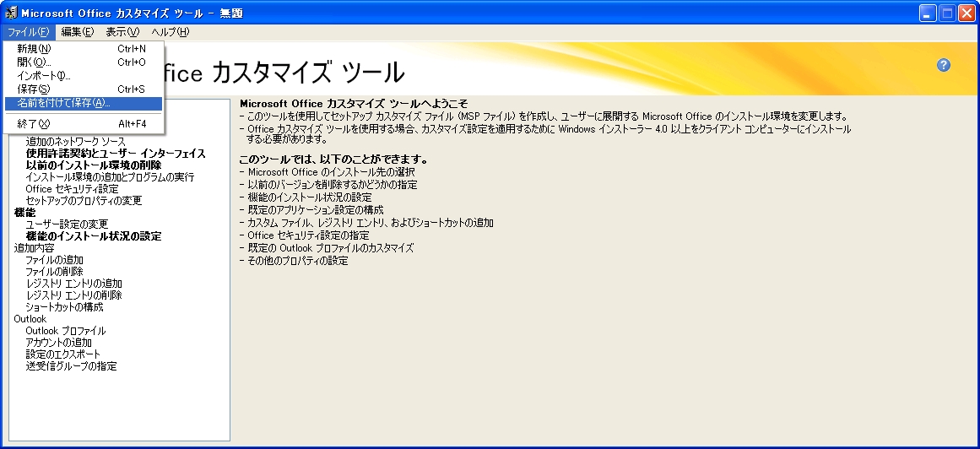Viewport: 980px width, 449px height.
Task: Open the 表示(V) menu
Action: pos(122,32)
